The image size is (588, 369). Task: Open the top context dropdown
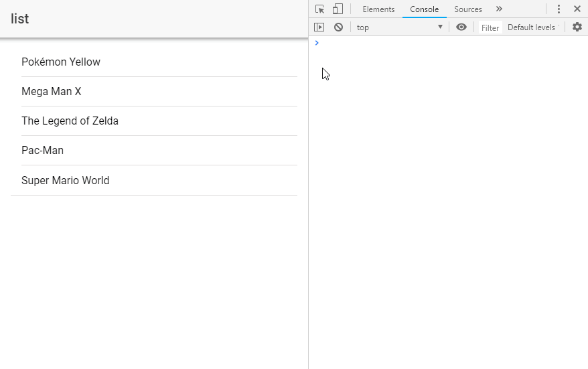click(x=399, y=27)
